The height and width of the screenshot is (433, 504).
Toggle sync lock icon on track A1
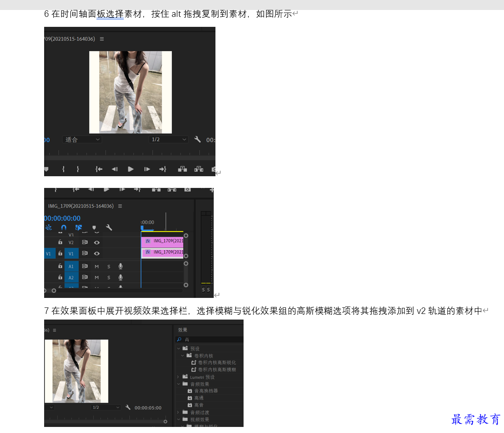pyautogui.click(x=85, y=266)
